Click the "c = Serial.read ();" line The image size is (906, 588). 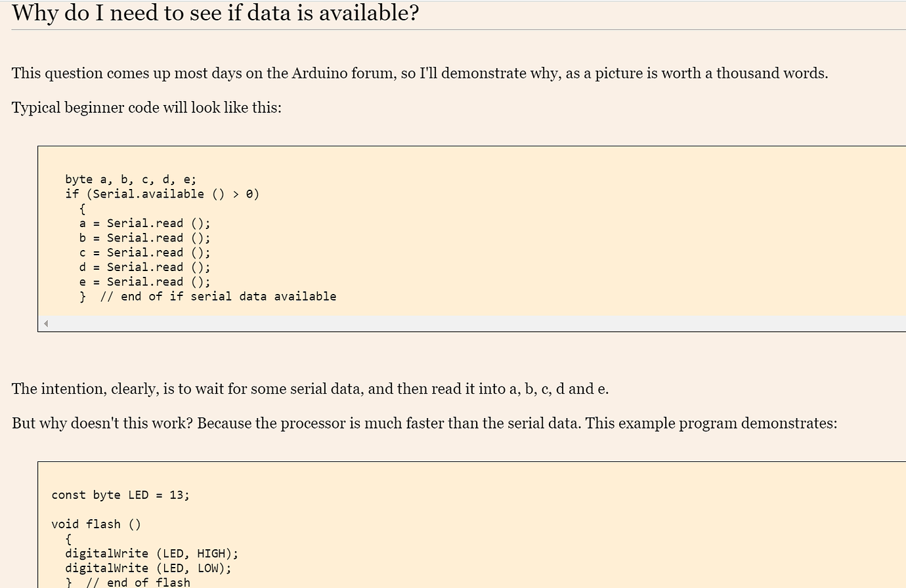144,252
